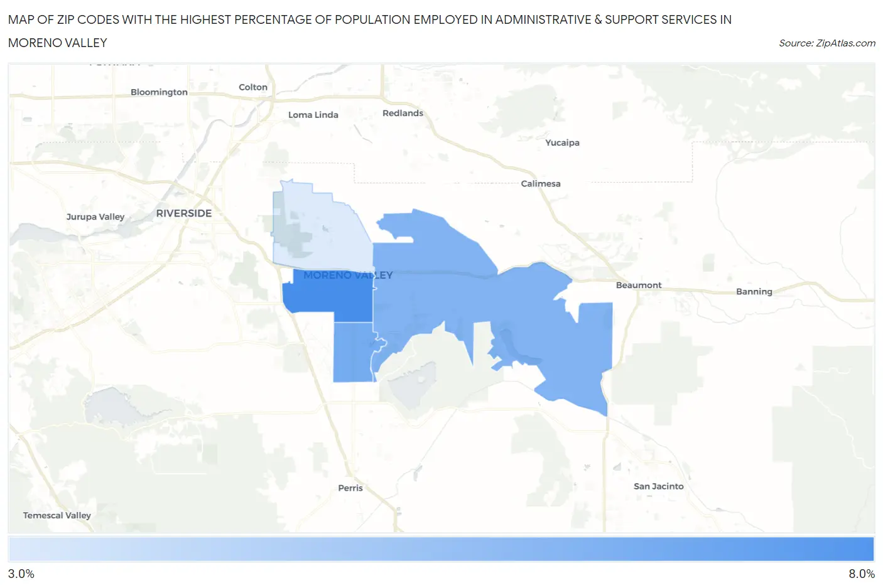The image size is (883, 588).
Task: Click the MORENO VALLEY map label
Action: 348,275
